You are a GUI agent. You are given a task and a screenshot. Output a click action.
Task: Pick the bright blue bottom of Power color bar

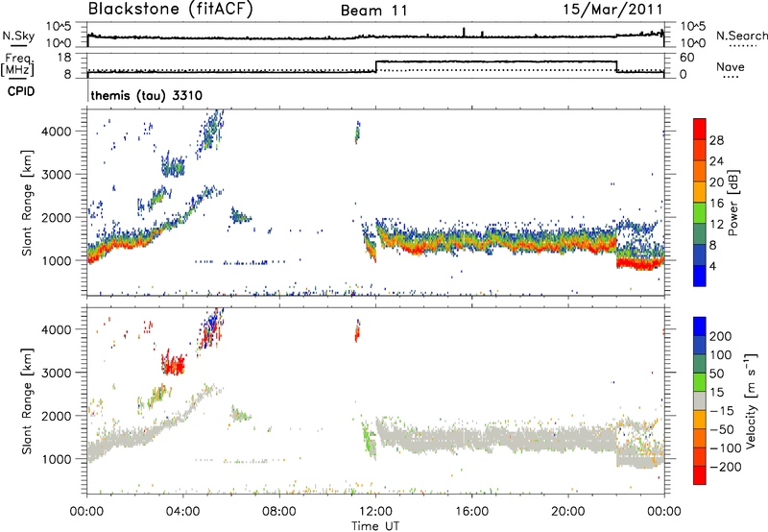pyautogui.click(x=700, y=276)
